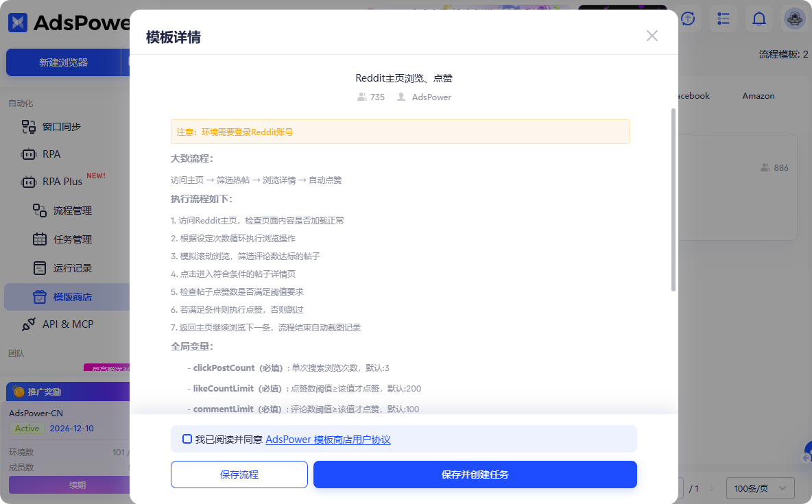The width and height of the screenshot is (812, 504).
Task: Click the commentLimit variable line
Action: tap(303, 409)
